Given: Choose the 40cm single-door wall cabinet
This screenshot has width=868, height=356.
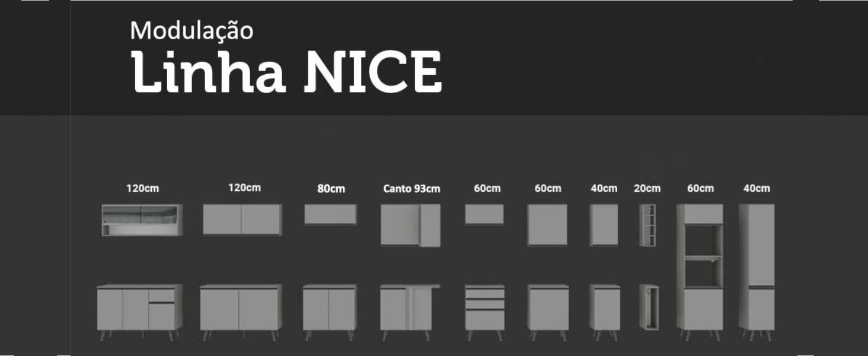Looking at the screenshot, I should click(604, 225).
